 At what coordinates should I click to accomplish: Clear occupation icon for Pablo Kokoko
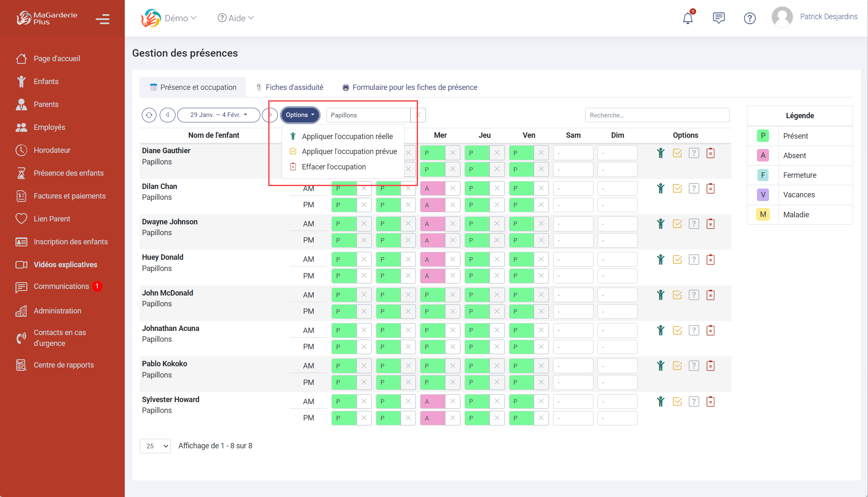point(710,366)
